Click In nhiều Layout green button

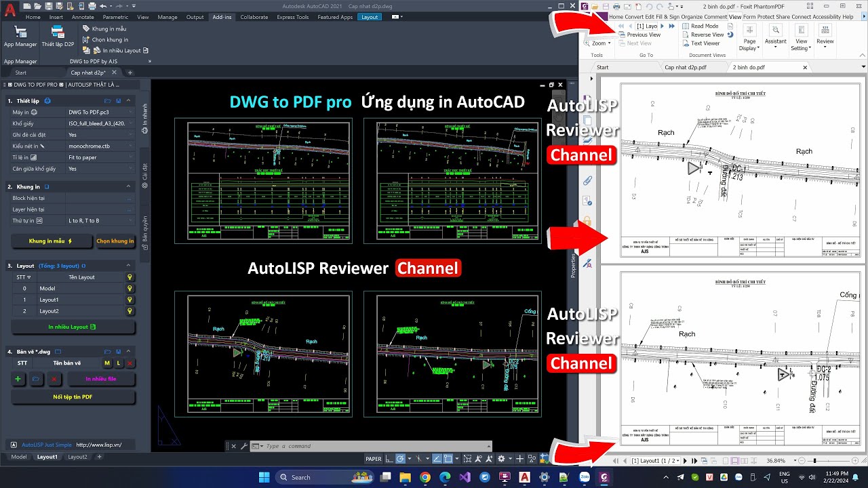coord(73,327)
